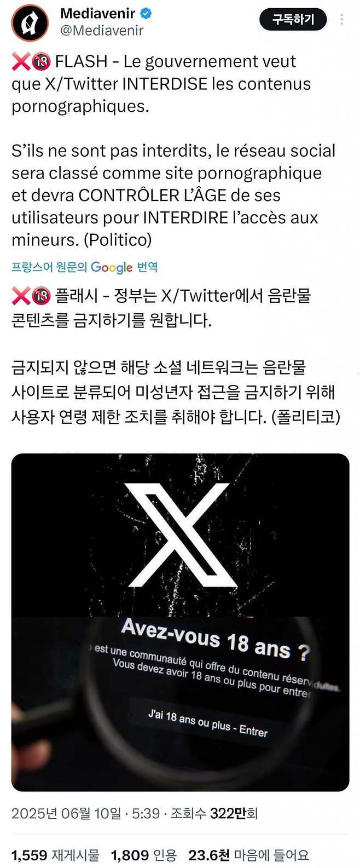Click the blue verified badge
Screen dimensions: 360x868
(146, 13)
